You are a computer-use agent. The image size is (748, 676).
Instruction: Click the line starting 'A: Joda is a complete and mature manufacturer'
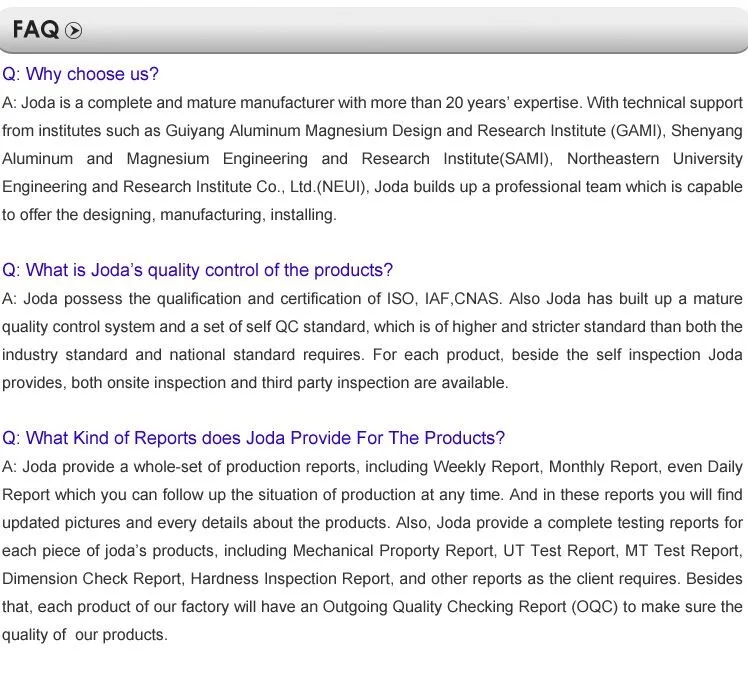click(x=372, y=103)
